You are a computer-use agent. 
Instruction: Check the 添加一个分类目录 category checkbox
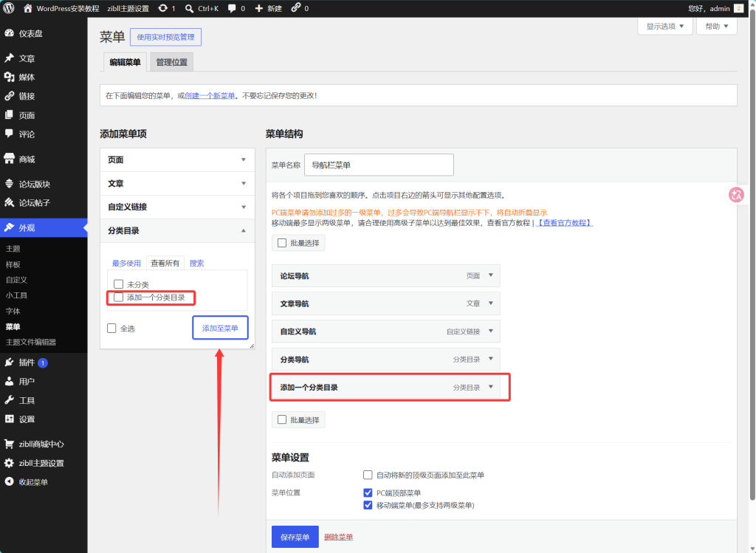118,297
